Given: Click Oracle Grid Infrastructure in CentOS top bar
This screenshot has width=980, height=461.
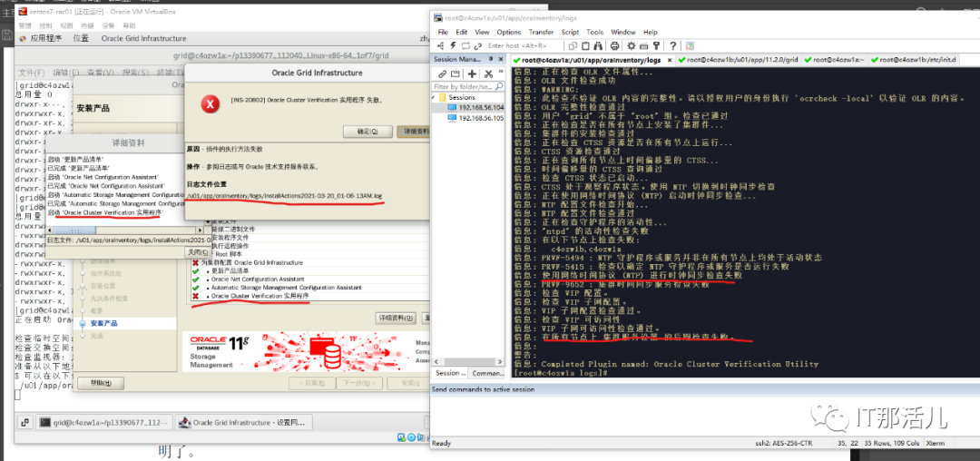Looking at the screenshot, I should (x=143, y=38).
